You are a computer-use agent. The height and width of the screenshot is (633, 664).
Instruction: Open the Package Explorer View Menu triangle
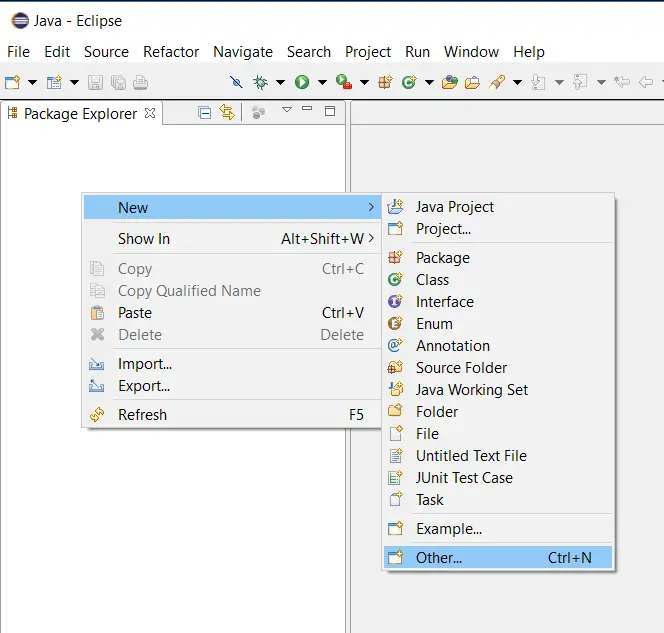tap(287, 110)
